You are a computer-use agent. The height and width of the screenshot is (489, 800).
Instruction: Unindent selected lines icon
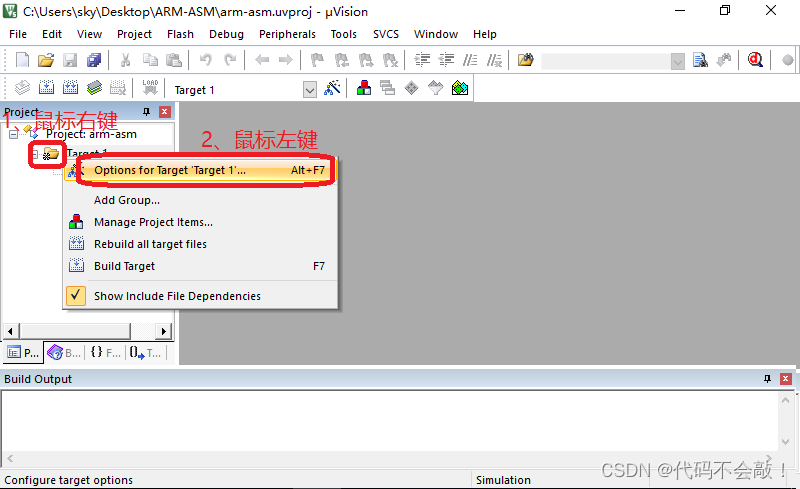446,60
